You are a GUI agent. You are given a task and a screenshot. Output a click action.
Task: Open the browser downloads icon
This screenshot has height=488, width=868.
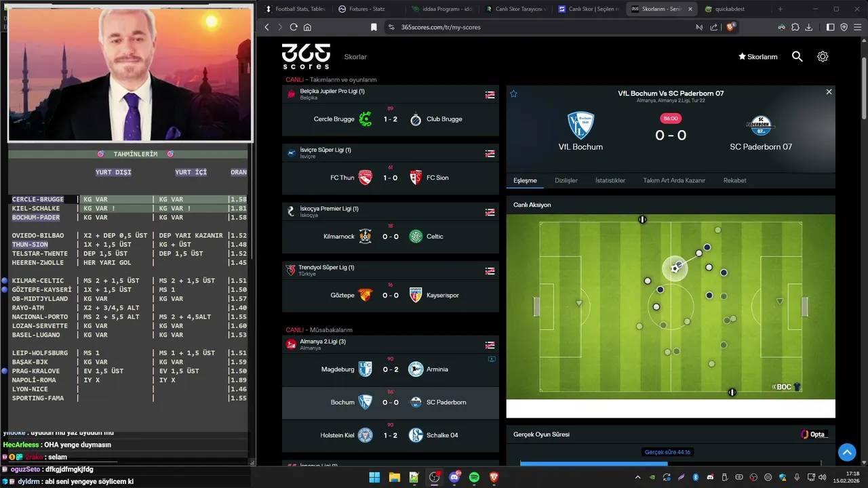pos(808,27)
